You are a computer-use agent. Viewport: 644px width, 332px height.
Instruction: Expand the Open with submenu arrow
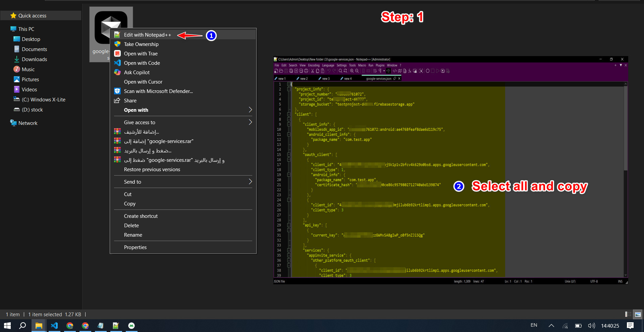click(250, 110)
